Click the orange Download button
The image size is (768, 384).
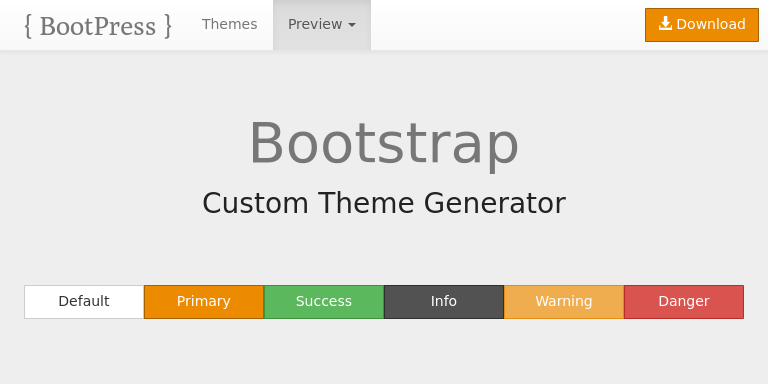pos(702,24)
